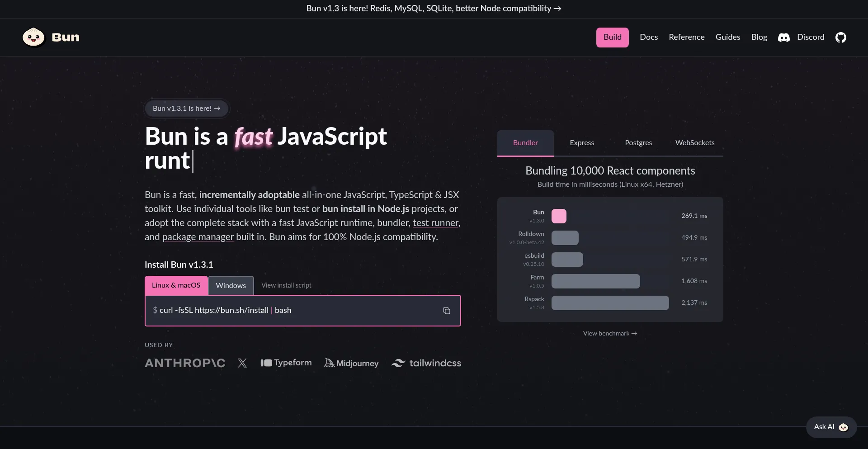Open the Docs menu item

[649, 37]
